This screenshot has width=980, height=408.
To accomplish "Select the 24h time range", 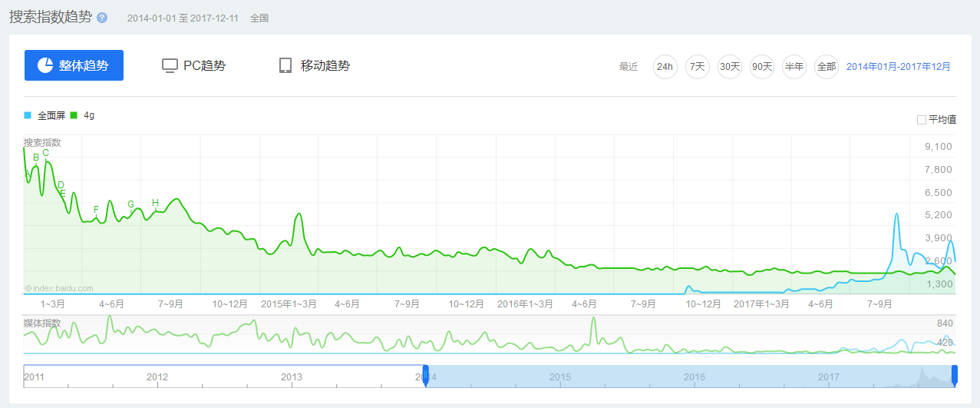I will coord(665,67).
